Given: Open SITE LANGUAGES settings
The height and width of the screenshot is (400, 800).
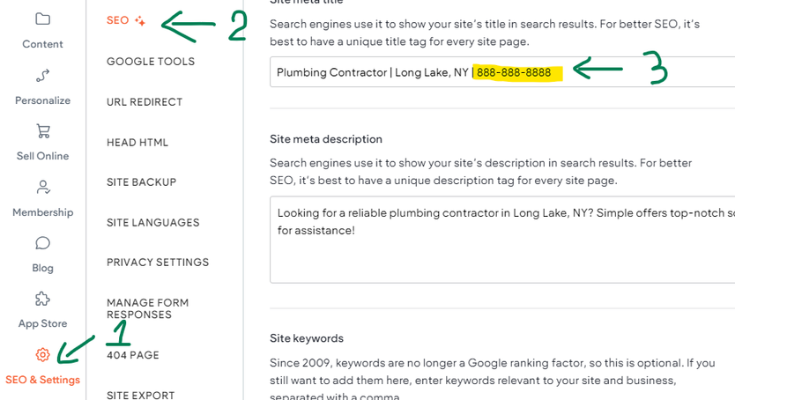Looking at the screenshot, I should click(x=153, y=222).
